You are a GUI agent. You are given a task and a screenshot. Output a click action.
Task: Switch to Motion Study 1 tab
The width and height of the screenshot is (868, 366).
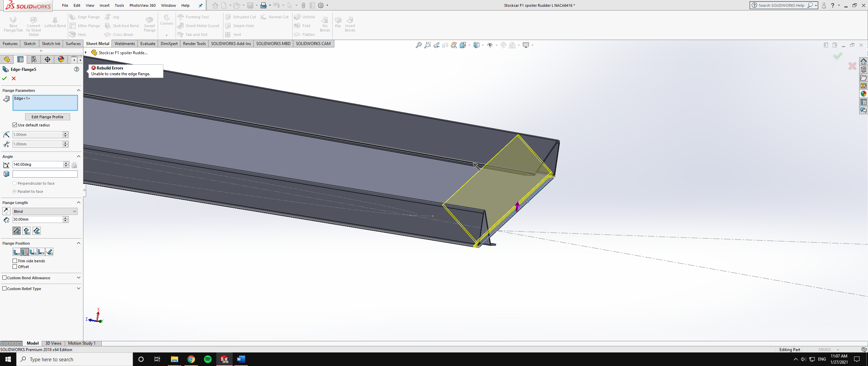click(82, 343)
